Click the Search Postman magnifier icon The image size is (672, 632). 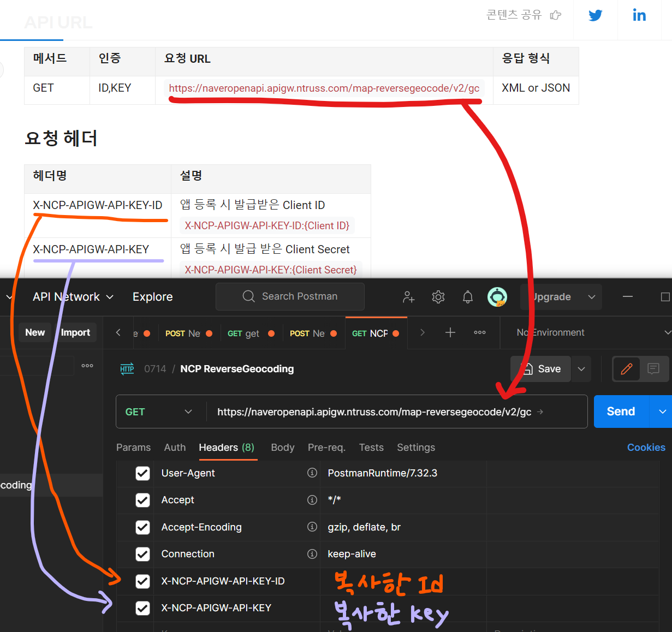tap(248, 296)
